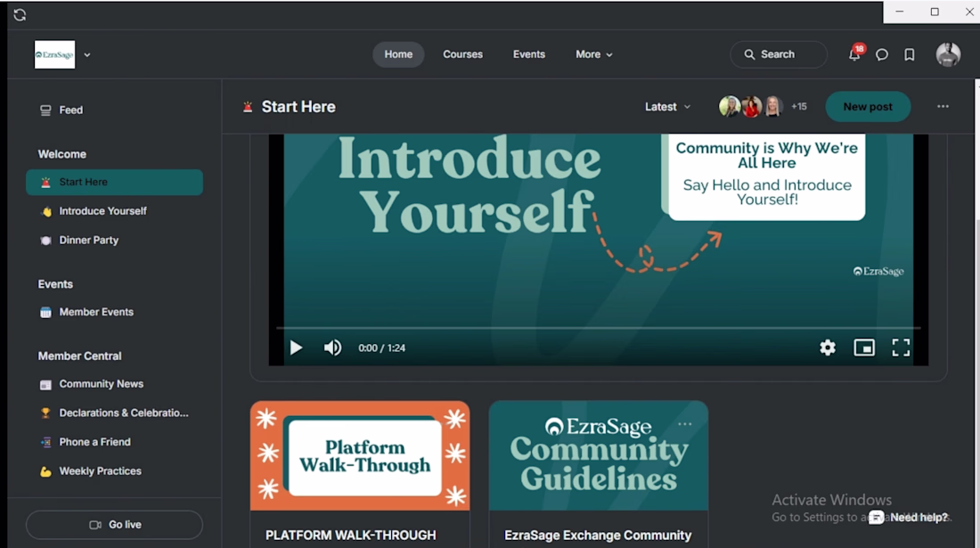The image size is (980, 548).
Task: Toggle picture-in-picture mode
Action: point(864,348)
